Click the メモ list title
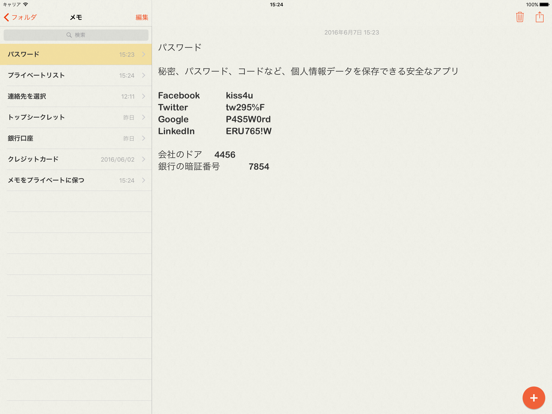552x414 pixels. [76, 17]
